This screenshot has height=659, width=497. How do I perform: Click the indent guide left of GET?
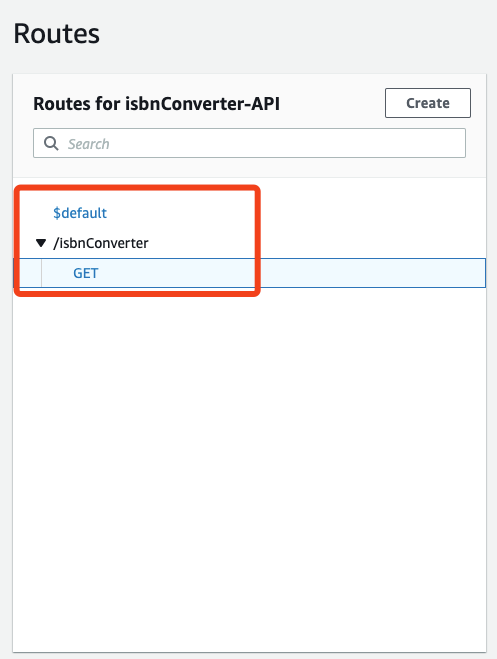click(42, 273)
